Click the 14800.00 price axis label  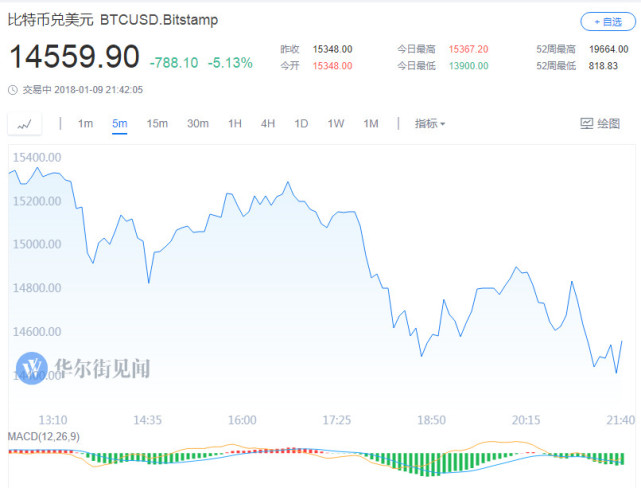click(x=37, y=288)
